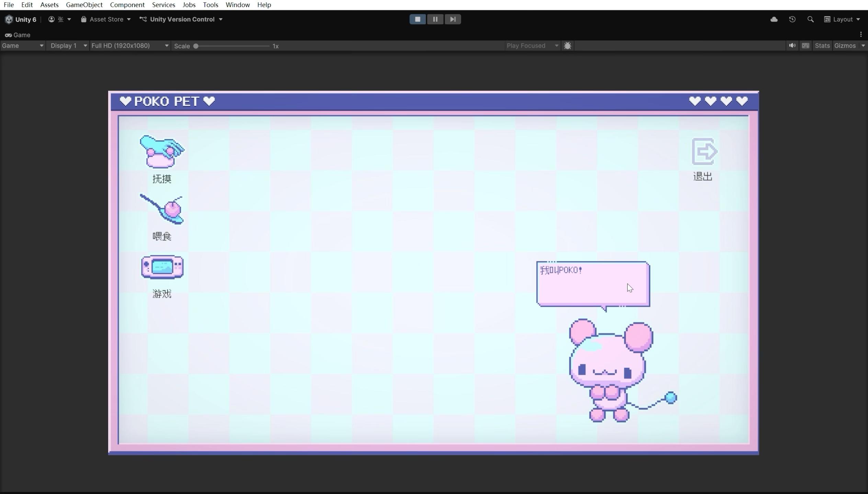
Task: Mute the game audio toggle
Action: click(792, 46)
